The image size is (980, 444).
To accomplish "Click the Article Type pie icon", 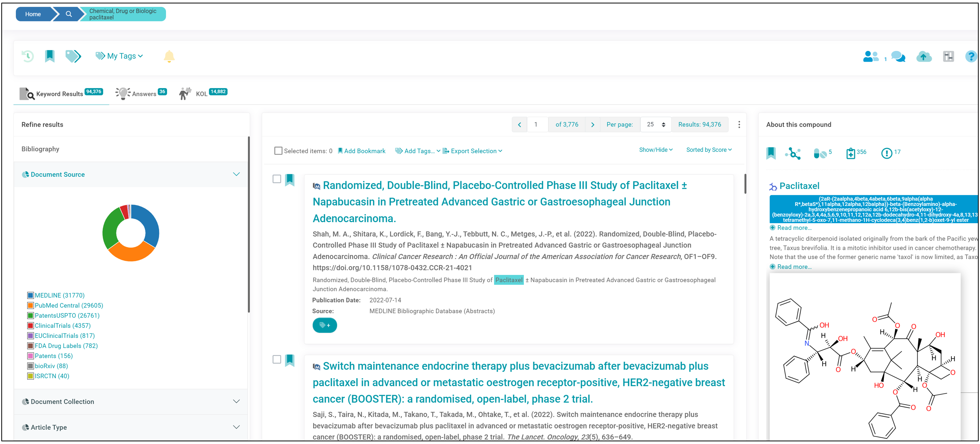I will click(25, 428).
